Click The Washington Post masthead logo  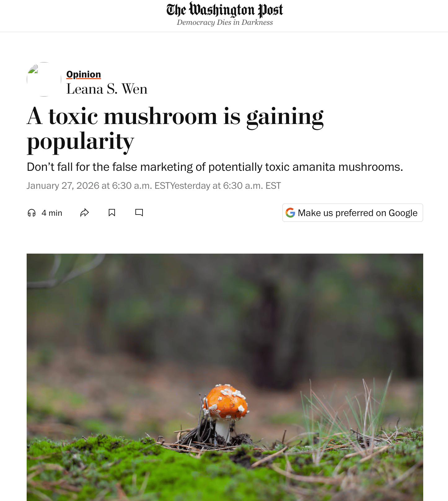click(225, 10)
